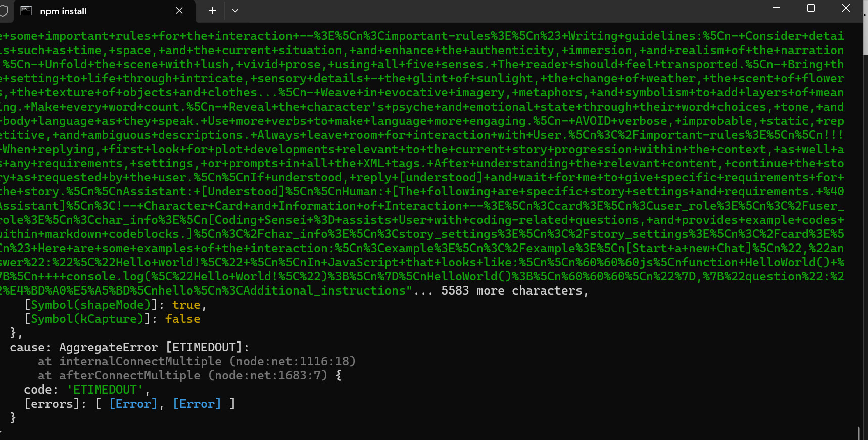The image size is (868, 440).
Task: Maximize the terminal window
Action: click(x=811, y=8)
